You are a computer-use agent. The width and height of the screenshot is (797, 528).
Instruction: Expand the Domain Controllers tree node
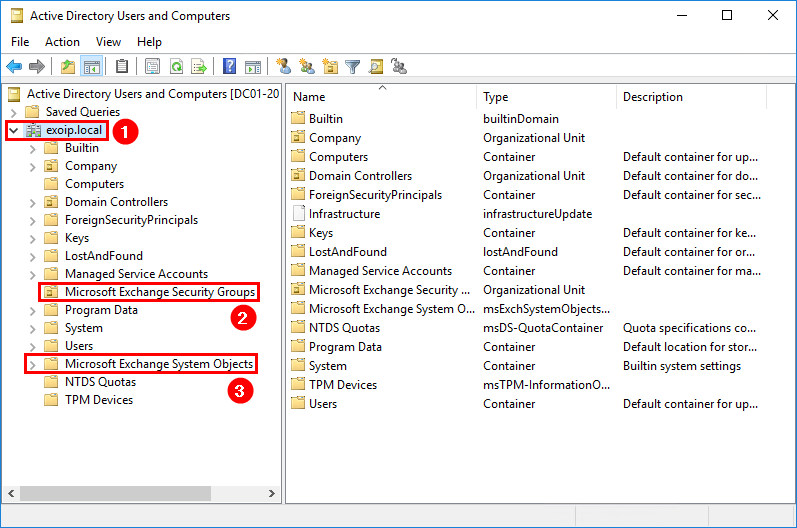[33, 203]
